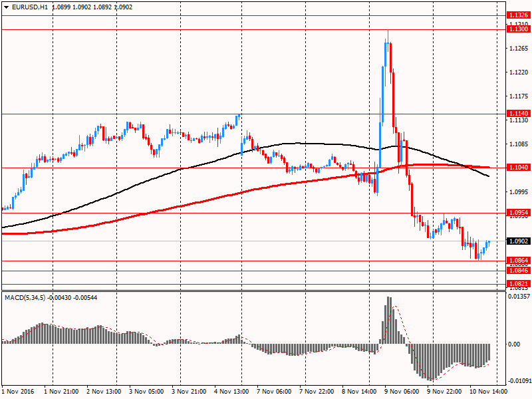Click the MACD -0.01091 scale value
This screenshot has width=532, height=399.
click(518, 381)
